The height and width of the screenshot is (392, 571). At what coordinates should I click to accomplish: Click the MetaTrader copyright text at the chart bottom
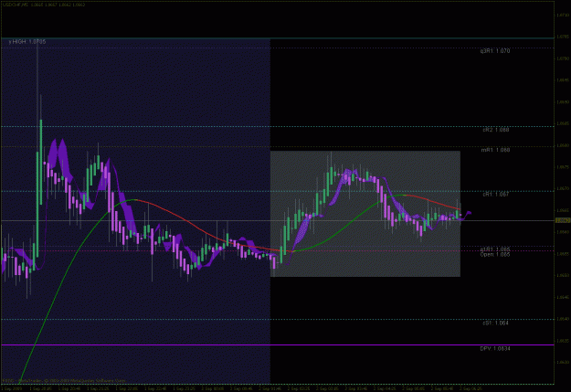pyautogui.click(x=64, y=381)
